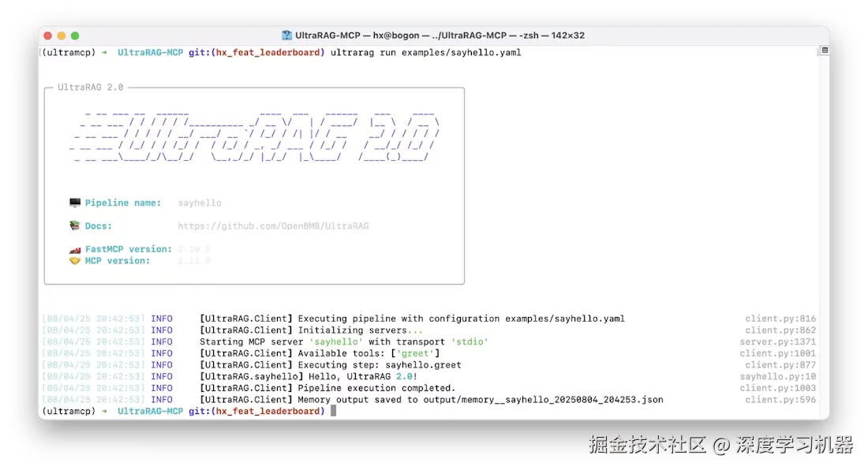Viewport: 868px width, 470px height.
Task: Click the 'FastMCP version:' label
Action: pos(129,249)
